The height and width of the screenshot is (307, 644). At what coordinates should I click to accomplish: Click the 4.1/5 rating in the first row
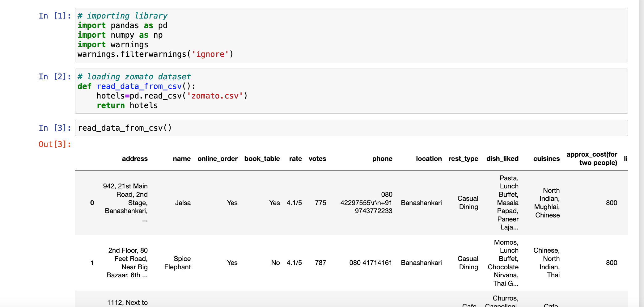[294, 203]
